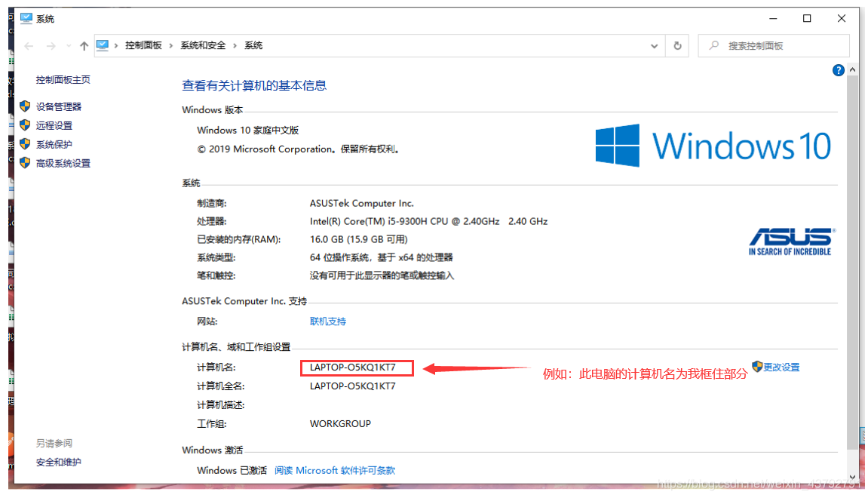The image size is (868, 498).
Task: Click the Windows 10 logo
Action: coord(713,146)
